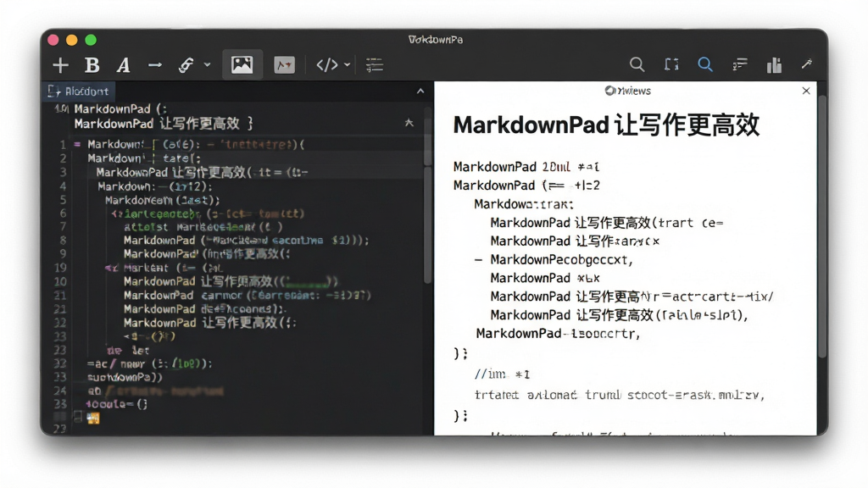Open the link options dropdown arrow
Screen dimensions: 868x488
(x=207, y=64)
